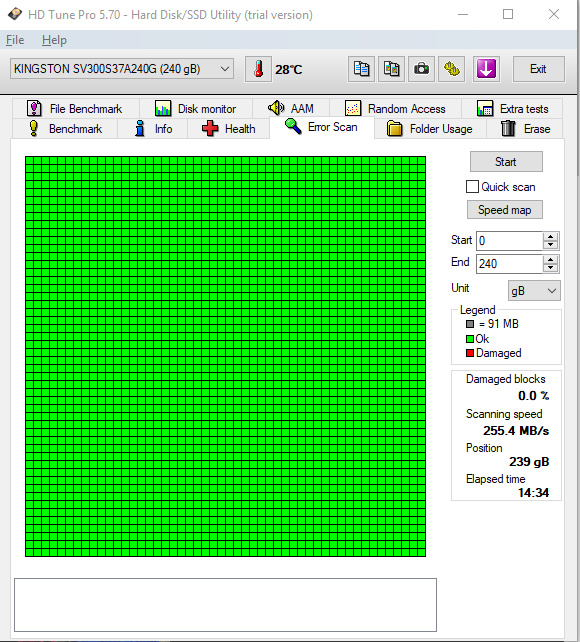This screenshot has height=642, width=580.
Task: Click the copy screenshot to clipboard icon
Action: click(x=391, y=69)
